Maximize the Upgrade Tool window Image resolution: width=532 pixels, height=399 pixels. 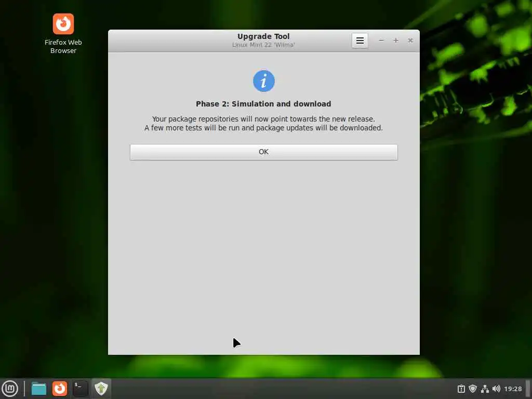pyautogui.click(x=395, y=41)
